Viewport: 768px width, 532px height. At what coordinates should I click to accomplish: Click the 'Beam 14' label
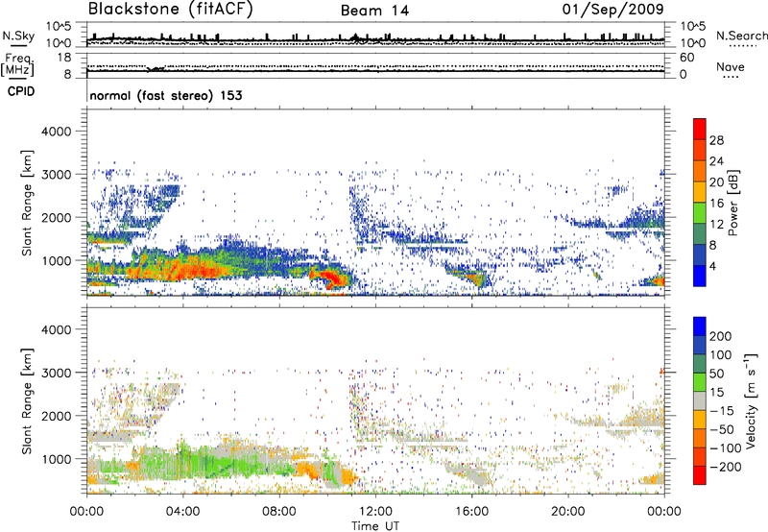pyautogui.click(x=374, y=11)
